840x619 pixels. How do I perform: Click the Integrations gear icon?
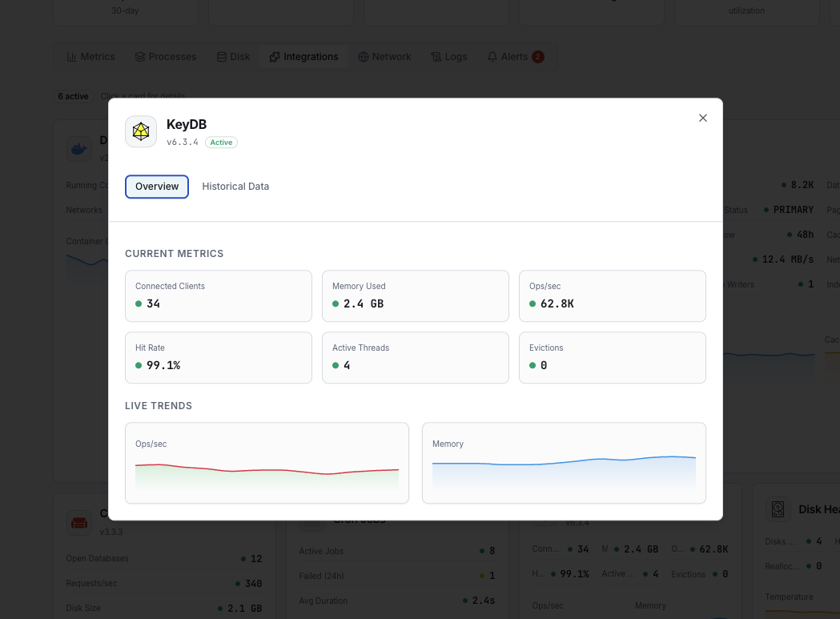pyautogui.click(x=275, y=56)
